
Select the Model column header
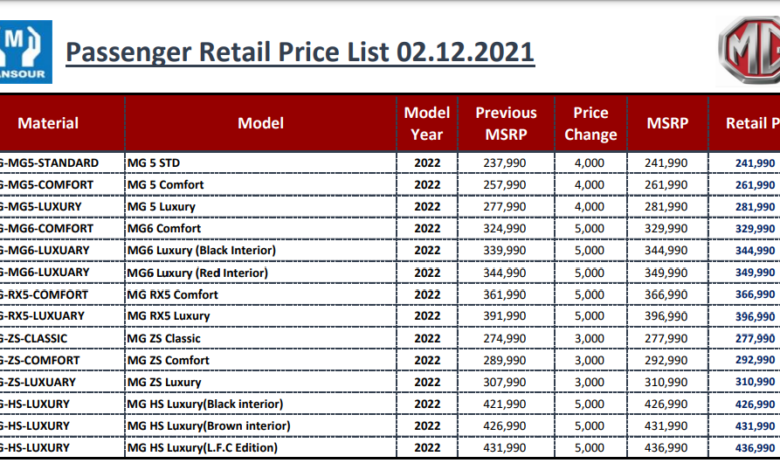(260, 123)
